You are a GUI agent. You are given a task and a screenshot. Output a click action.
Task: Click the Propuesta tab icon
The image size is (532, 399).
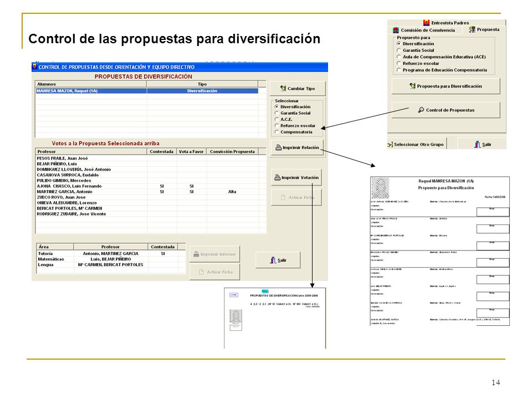click(472, 29)
